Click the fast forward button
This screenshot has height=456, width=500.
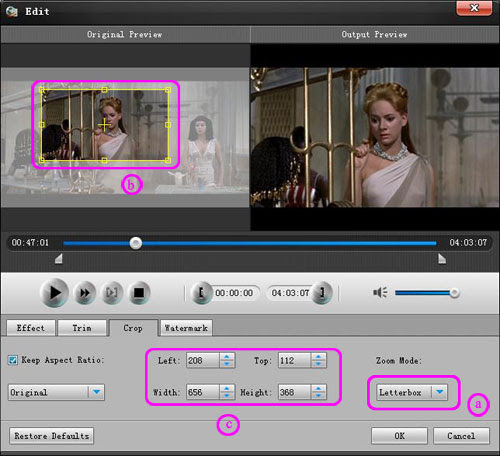click(85, 293)
